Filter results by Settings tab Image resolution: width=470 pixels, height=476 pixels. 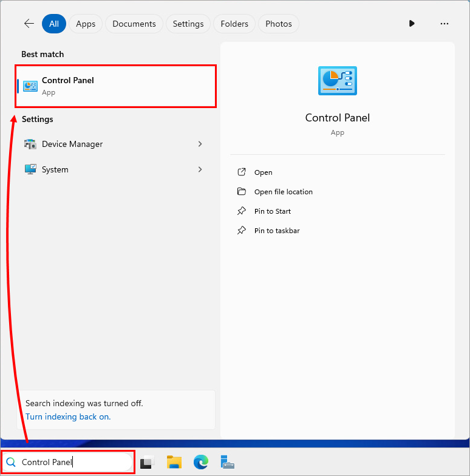pos(188,24)
